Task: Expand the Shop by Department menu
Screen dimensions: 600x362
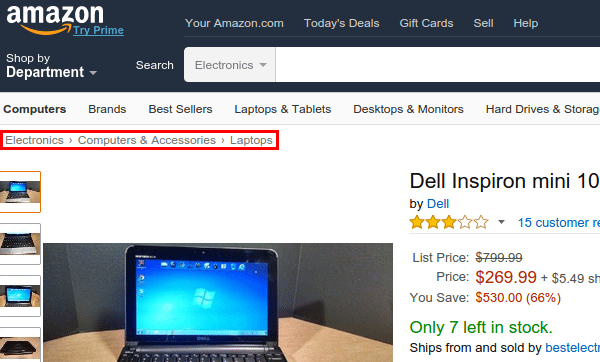Action: tap(51, 66)
